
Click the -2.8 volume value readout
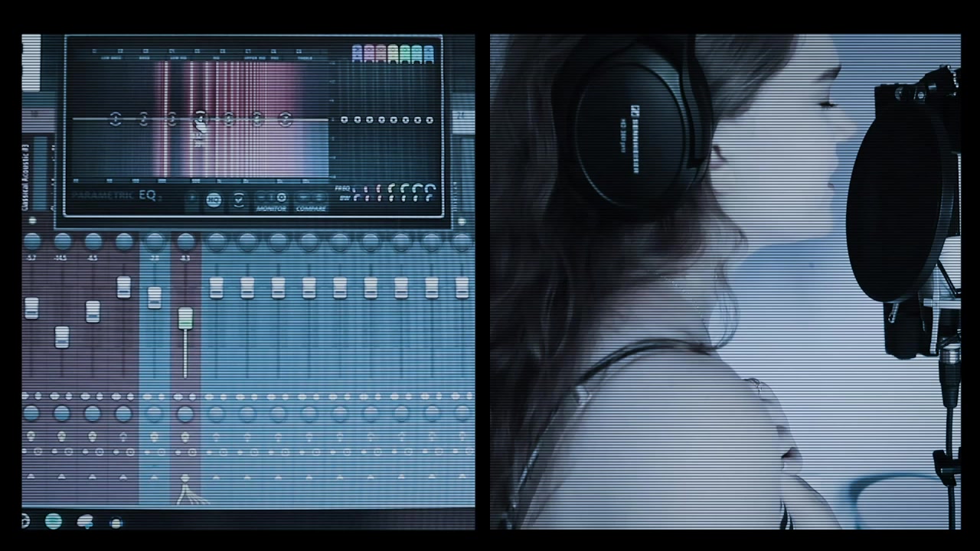click(155, 259)
